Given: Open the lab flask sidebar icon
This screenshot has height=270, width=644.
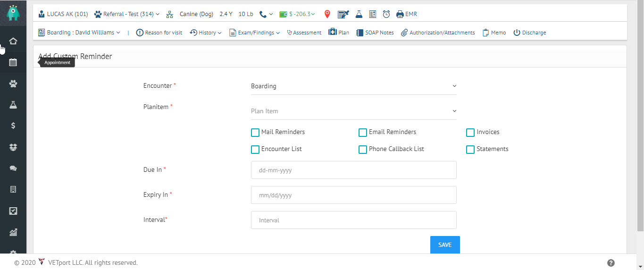Looking at the screenshot, I should click(13, 105).
